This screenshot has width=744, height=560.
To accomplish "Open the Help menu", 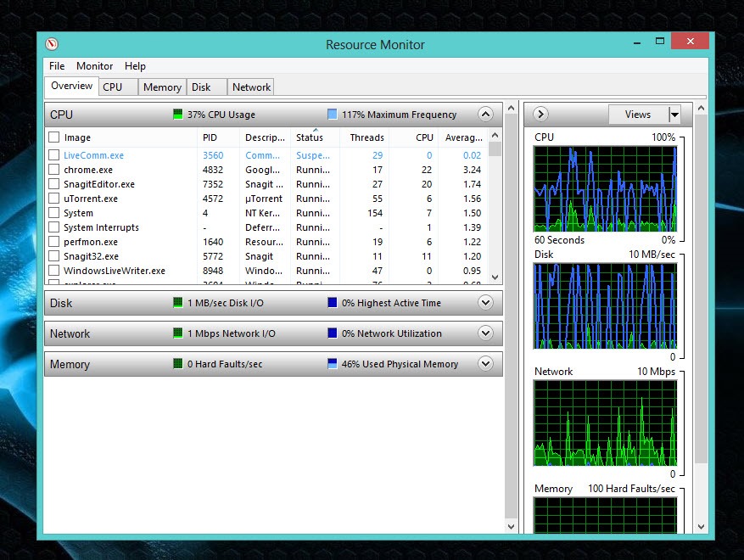I will tap(135, 66).
